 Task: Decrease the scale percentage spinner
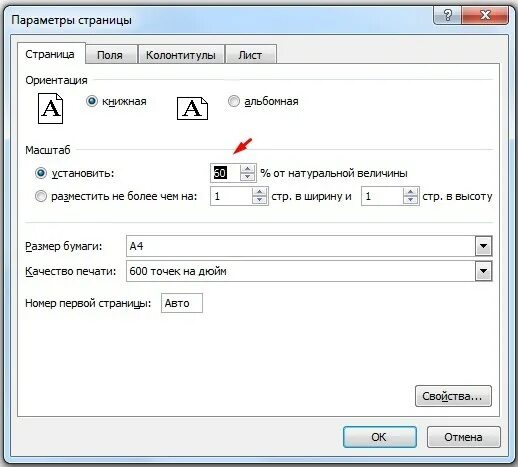tap(247, 177)
